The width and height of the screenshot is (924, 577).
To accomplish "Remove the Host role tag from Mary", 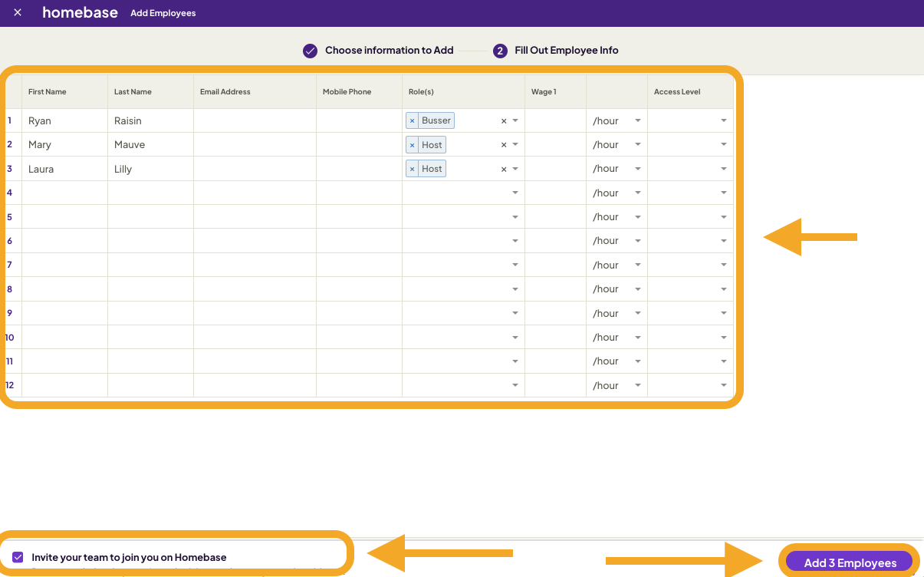I will pyautogui.click(x=413, y=144).
